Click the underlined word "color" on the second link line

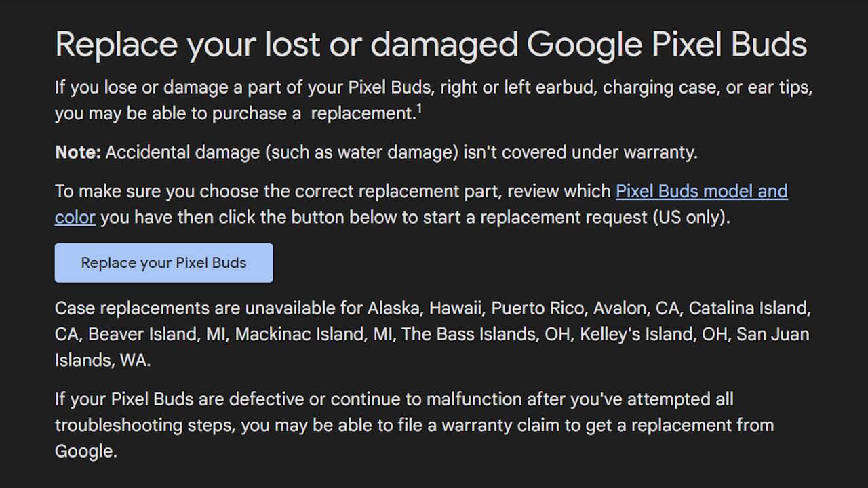pyautogui.click(x=75, y=218)
